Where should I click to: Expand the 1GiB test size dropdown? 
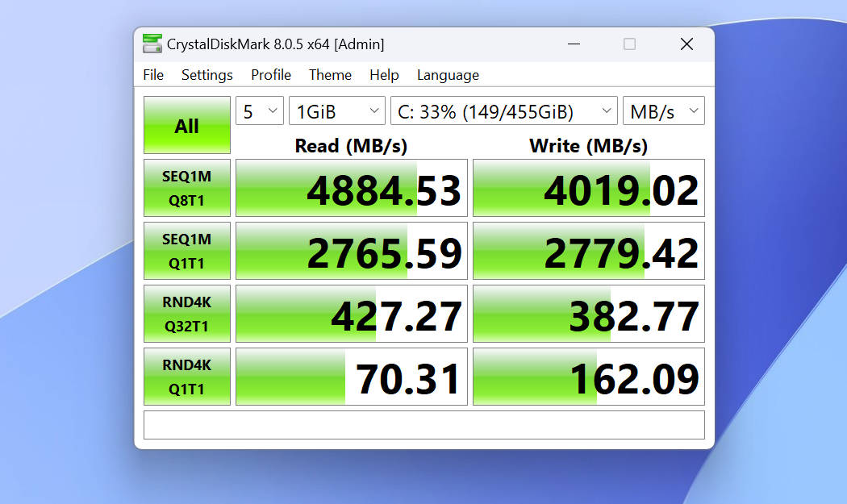click(337, 110)
